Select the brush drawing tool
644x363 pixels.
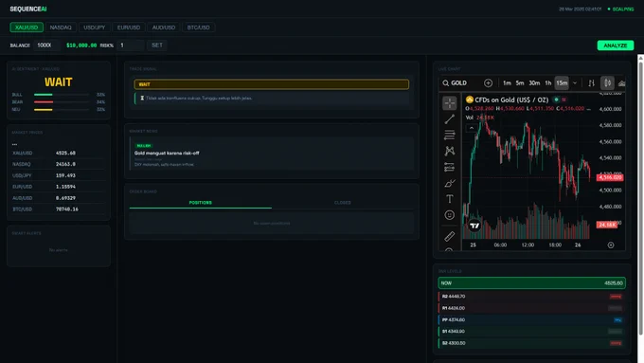tap(449, 183)
